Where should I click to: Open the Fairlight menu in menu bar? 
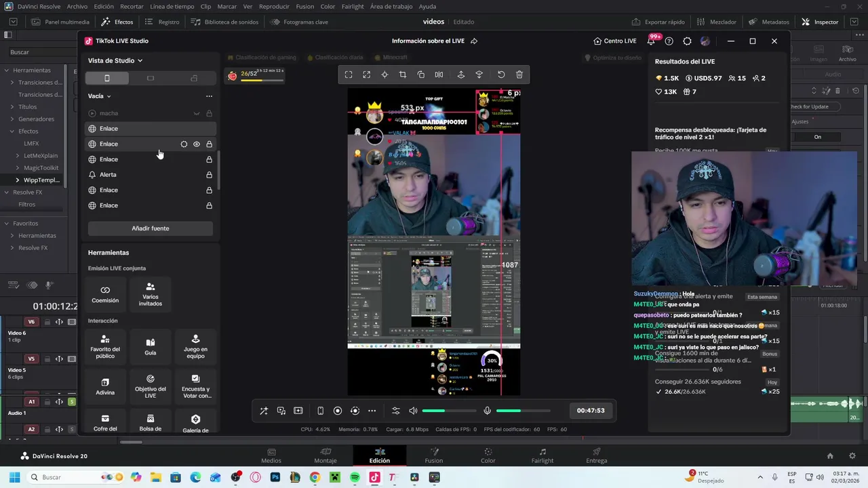(x=353, y=6)
